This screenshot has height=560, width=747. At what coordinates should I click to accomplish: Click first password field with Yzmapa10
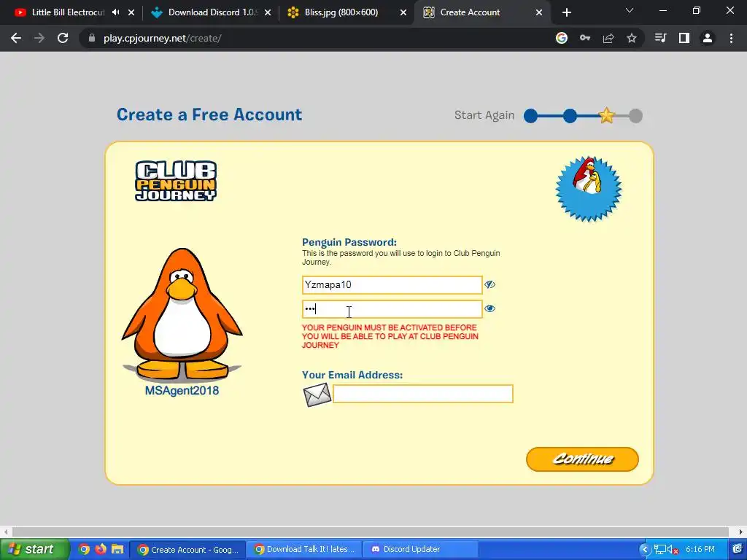tap(392, 285)
